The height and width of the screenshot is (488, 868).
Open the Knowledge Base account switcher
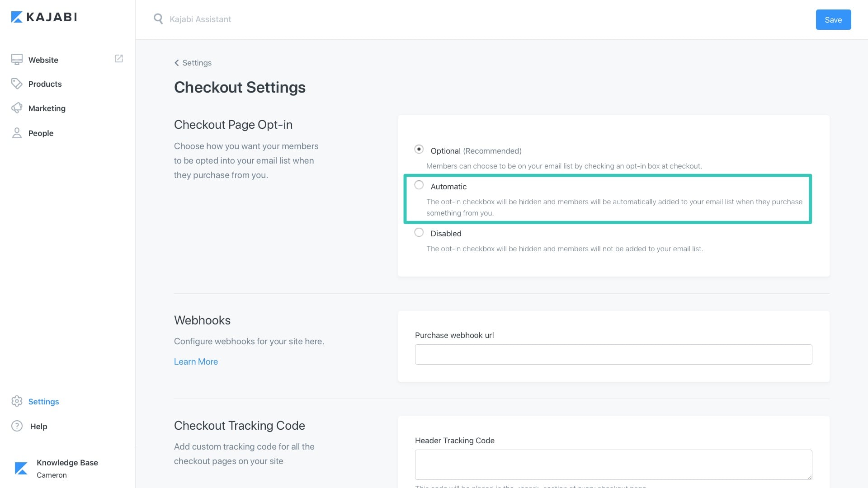point(67,468)
